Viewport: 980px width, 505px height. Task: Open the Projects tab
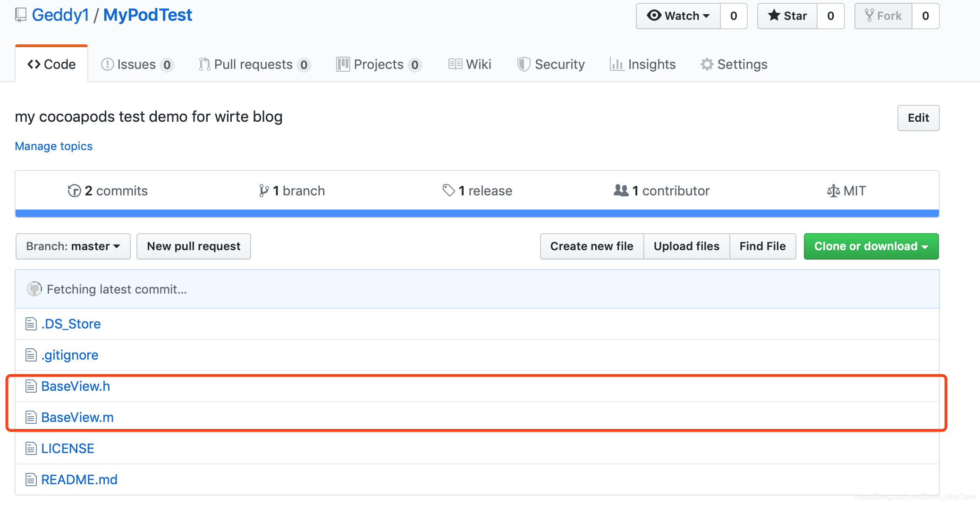coord(379,64)
